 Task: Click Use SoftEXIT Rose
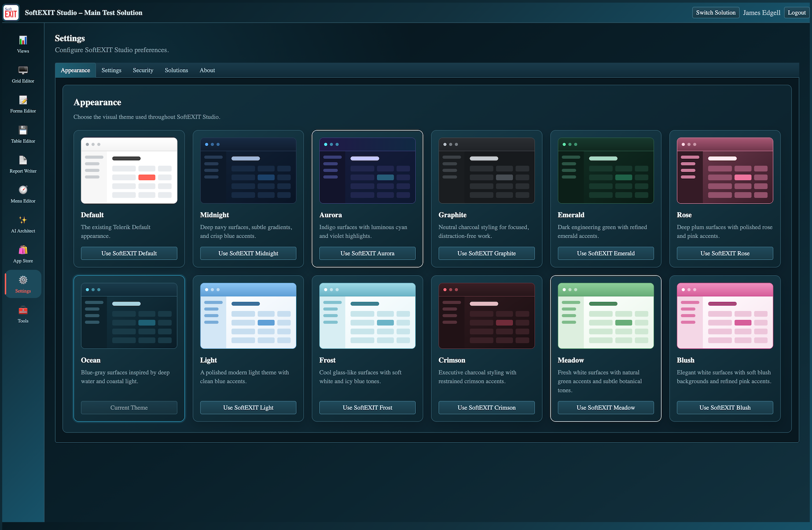[725, 254]
